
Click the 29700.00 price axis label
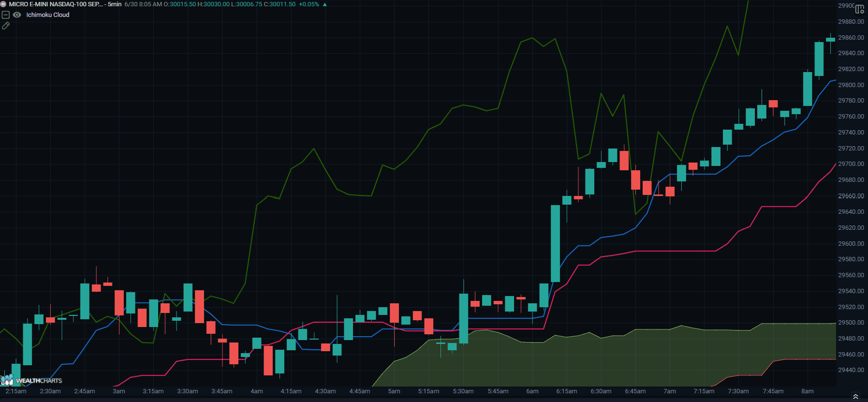[851, 164]
